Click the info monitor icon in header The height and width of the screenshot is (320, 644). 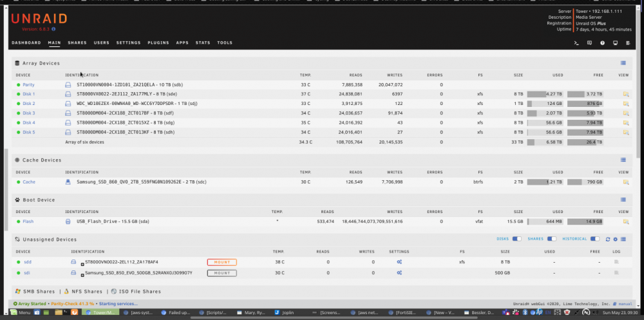[x=615, y=42]
